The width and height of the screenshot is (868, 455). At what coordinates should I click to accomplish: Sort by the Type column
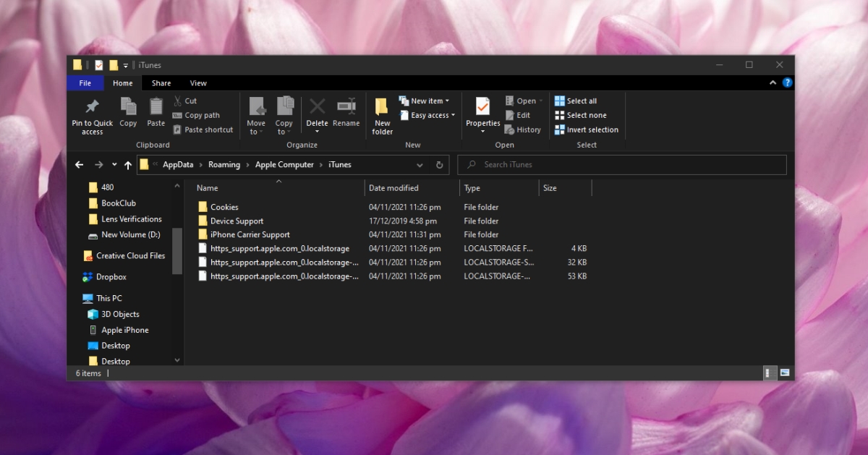tap(499, 188)
